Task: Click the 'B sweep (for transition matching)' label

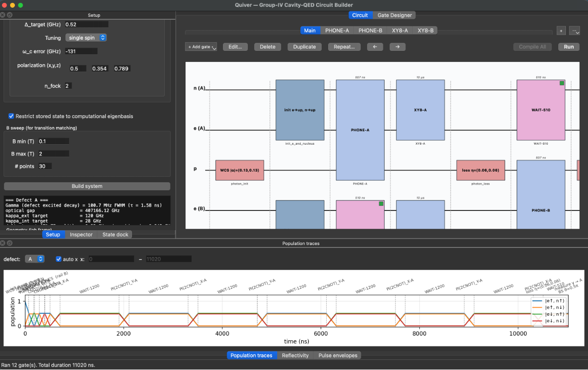Action: pos(41,128)
